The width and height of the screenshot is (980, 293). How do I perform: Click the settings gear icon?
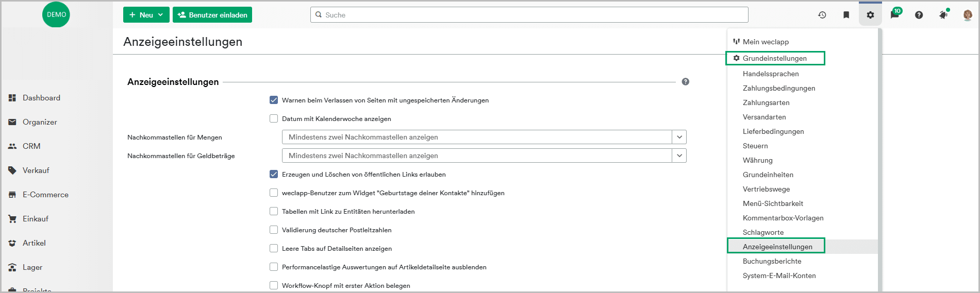pos(870,15)
